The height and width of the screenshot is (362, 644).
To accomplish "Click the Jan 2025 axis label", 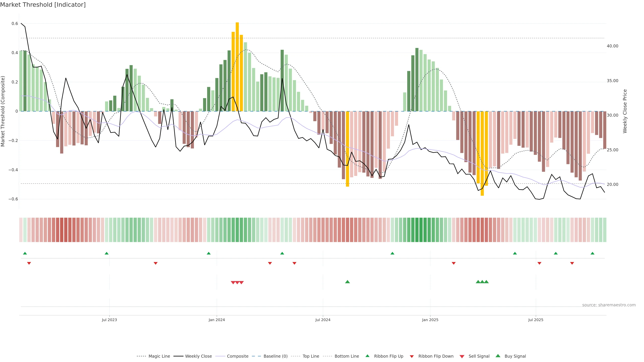I will point(430,320).
